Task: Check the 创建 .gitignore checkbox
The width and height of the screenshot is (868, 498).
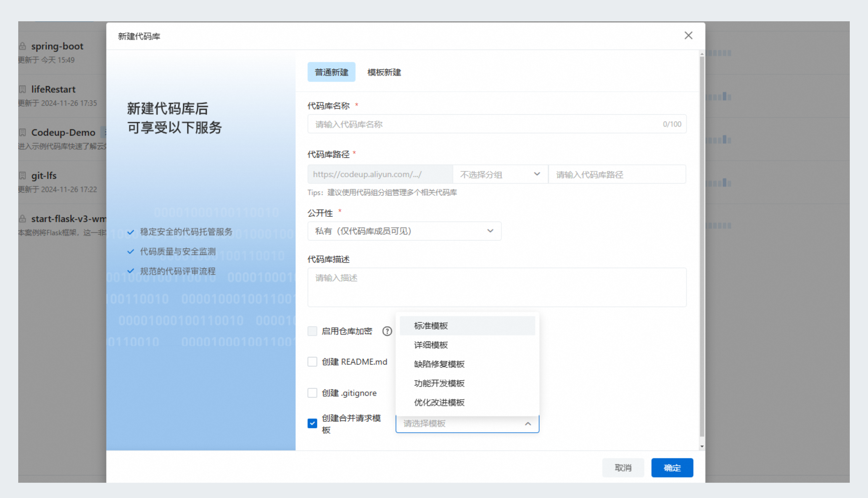Action: pyautogui.click(x=312, y=393)
